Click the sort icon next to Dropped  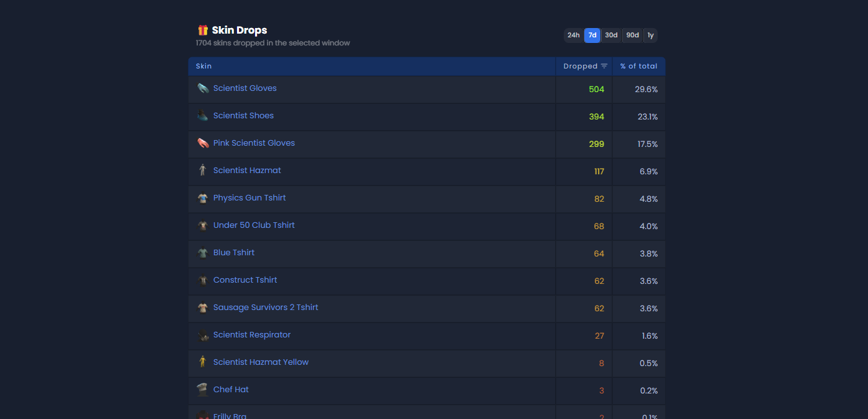[x=604, y=66]
